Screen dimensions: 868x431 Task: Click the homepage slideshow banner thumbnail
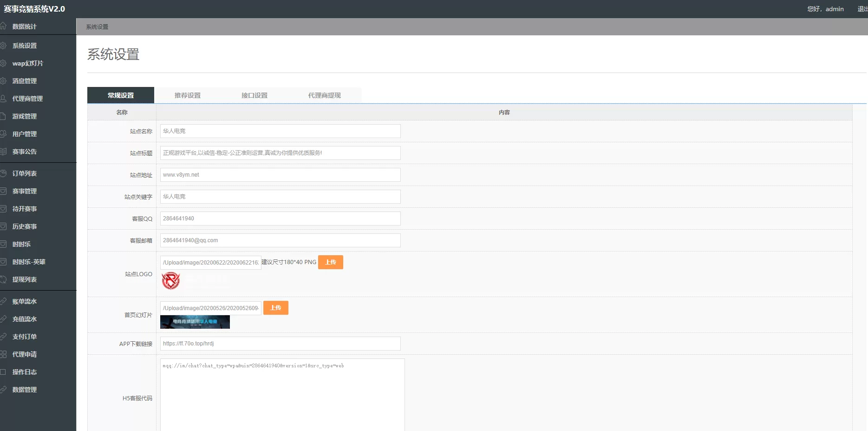point(195,322)
